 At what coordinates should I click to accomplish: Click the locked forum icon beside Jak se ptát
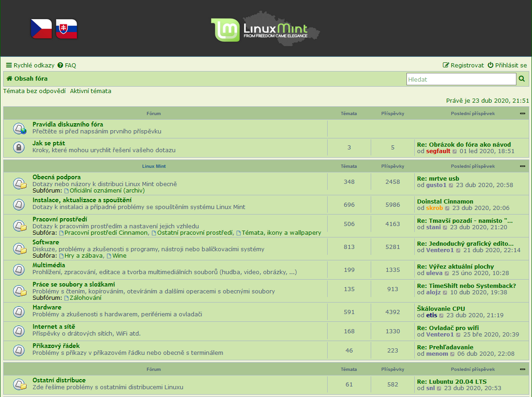19,147
